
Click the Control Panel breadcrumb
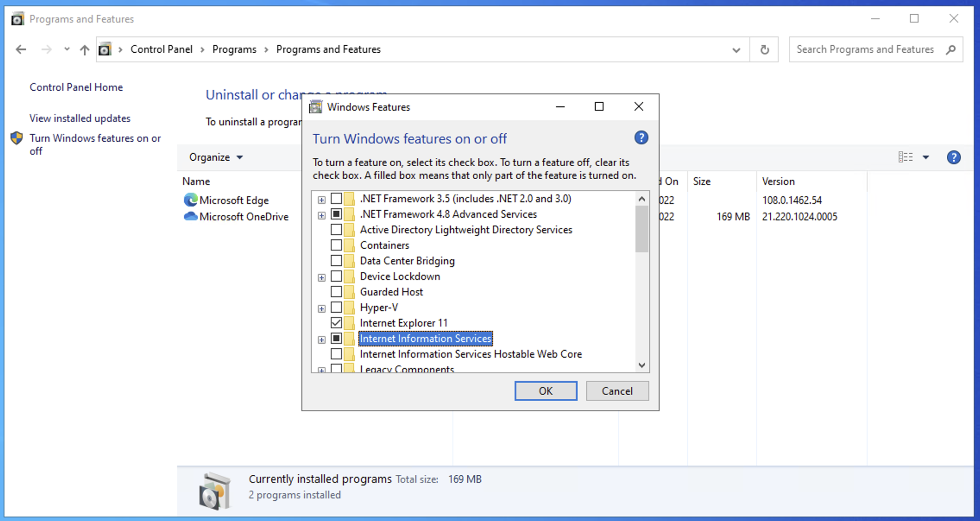point(161,50)
